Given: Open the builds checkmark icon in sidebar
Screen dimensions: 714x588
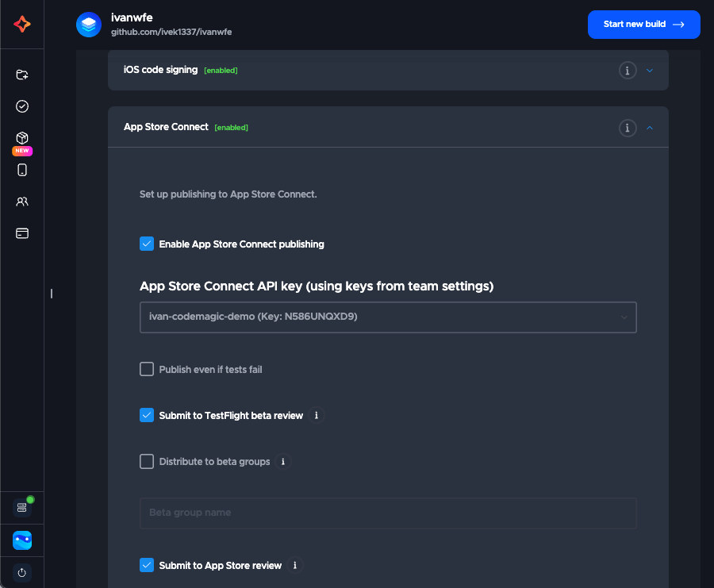Looking at the screenshot, I should pos(22,106).
